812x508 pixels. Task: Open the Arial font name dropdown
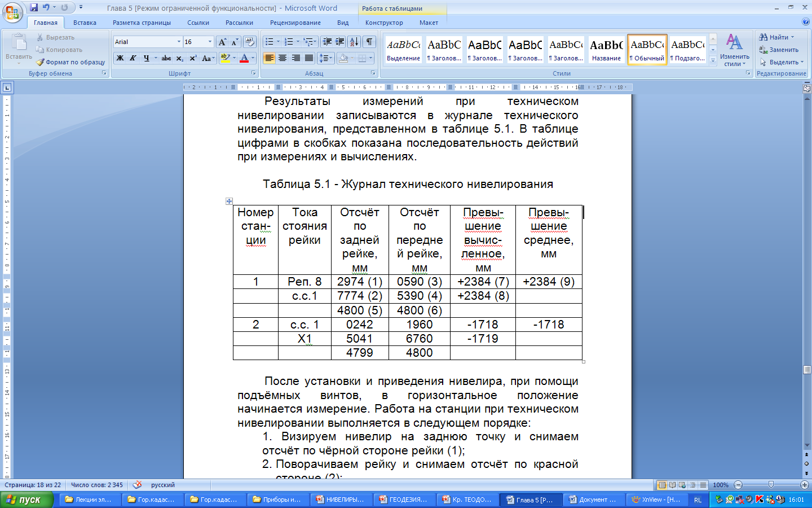[179, 42]
